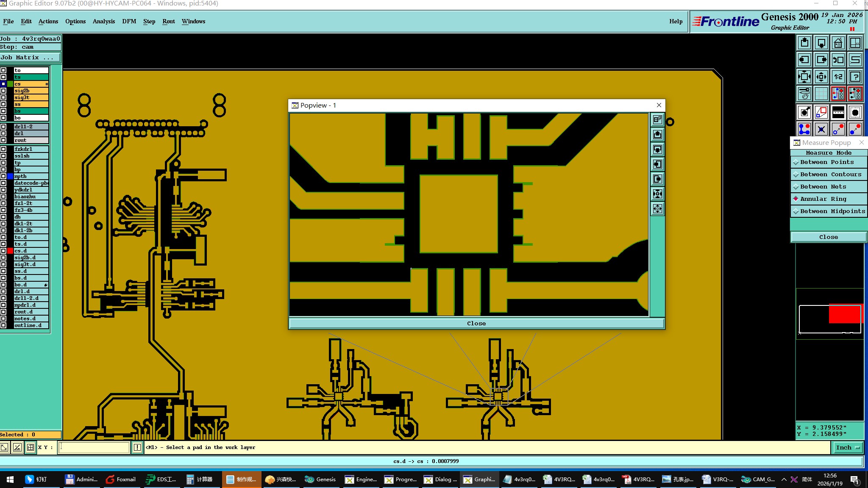The height and width of the screenshot is (488, 868).
Task: Click the X Y coordinate input field
Action: coord(94,447)
